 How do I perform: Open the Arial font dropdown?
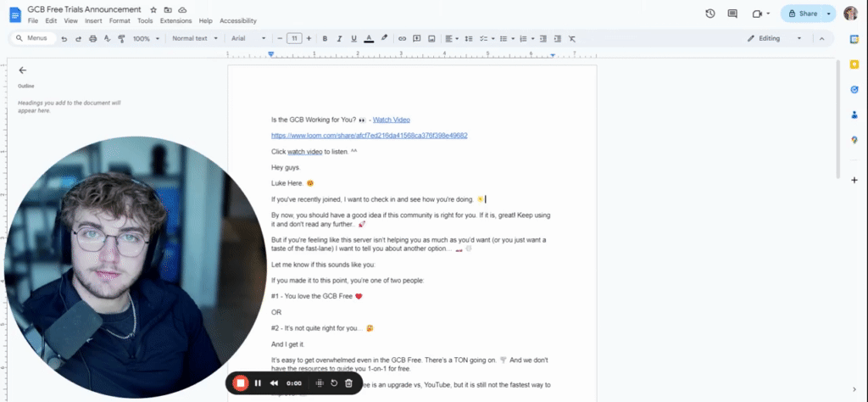pyautogui.click(x=248, y=39)
